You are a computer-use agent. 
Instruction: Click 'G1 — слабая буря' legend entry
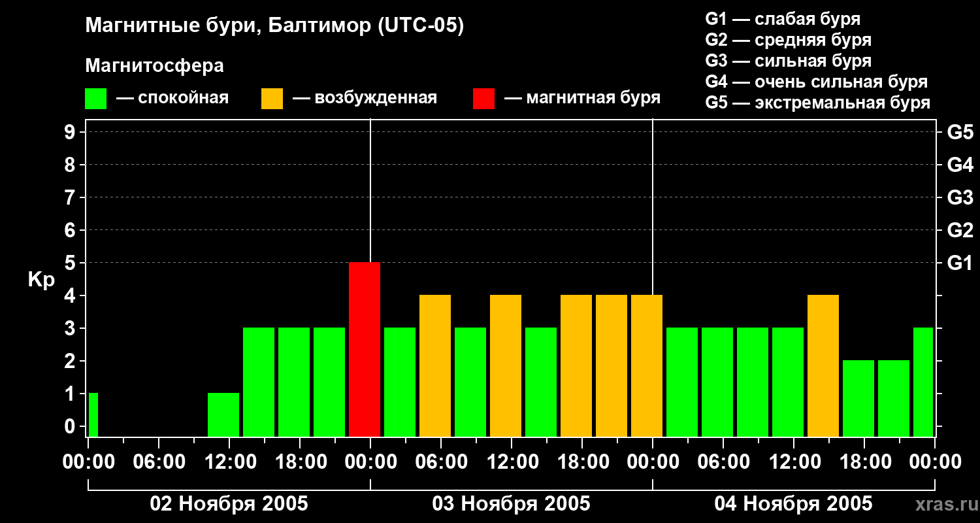tap(783, 19)
